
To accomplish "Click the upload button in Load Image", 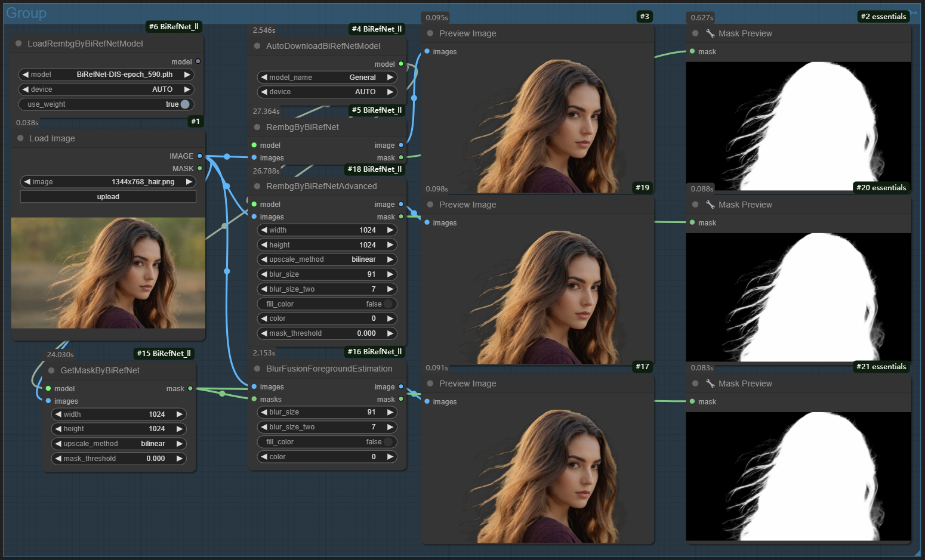I will tap(108, 197).
